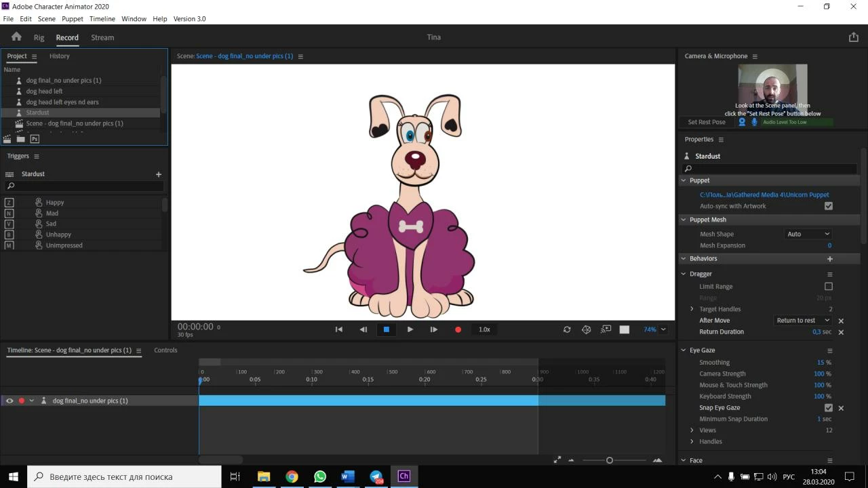Open the After Move dropdown
Viewport: 868px width, 488px height.
(803, 321)
